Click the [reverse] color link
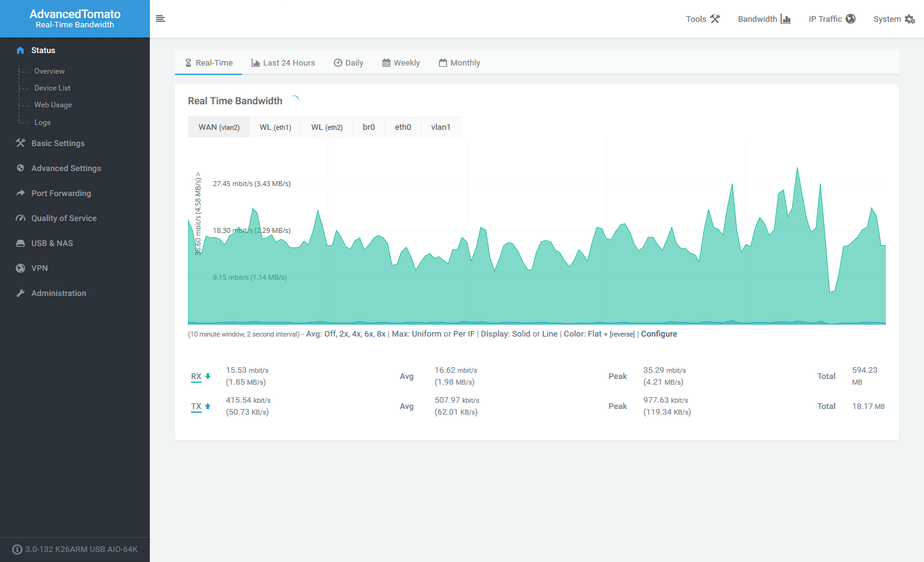The width and height of the screenshot is (924, 562). pos(622,334)
